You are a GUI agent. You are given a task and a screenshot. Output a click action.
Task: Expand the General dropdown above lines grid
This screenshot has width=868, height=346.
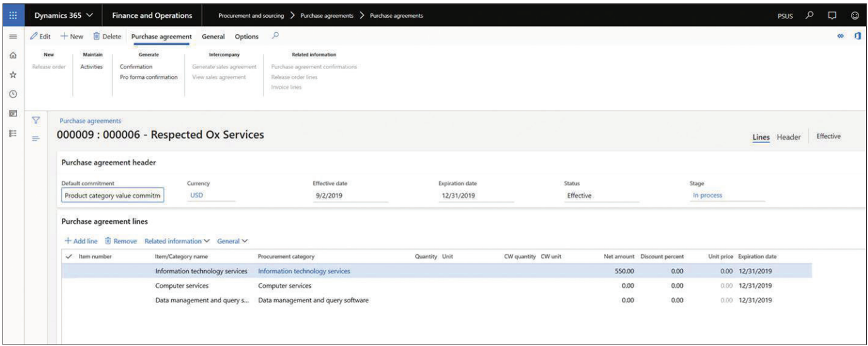coord(232,241)
